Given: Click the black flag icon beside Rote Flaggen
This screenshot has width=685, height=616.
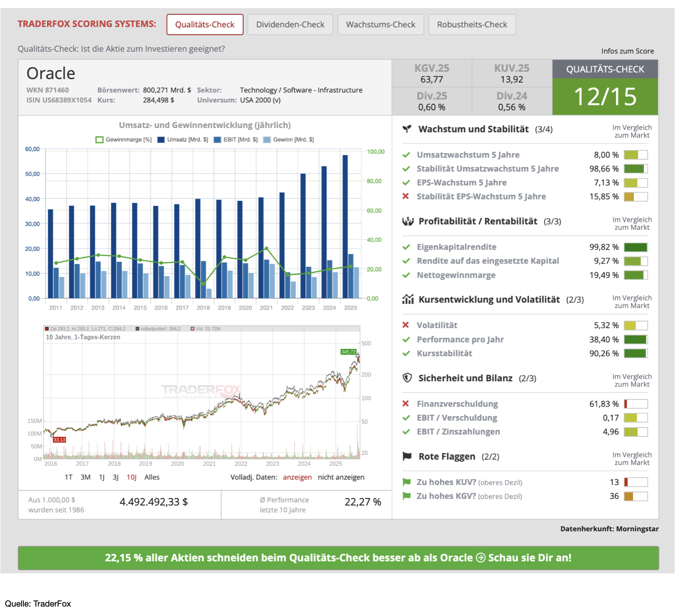Looking at the screenshot, I should pyautogui.click(x=407, y=457).
